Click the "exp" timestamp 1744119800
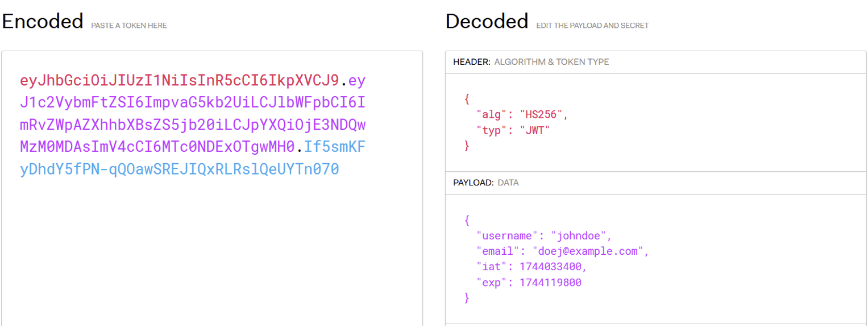The width and height of the screenshot is (868, 327). 550,282
